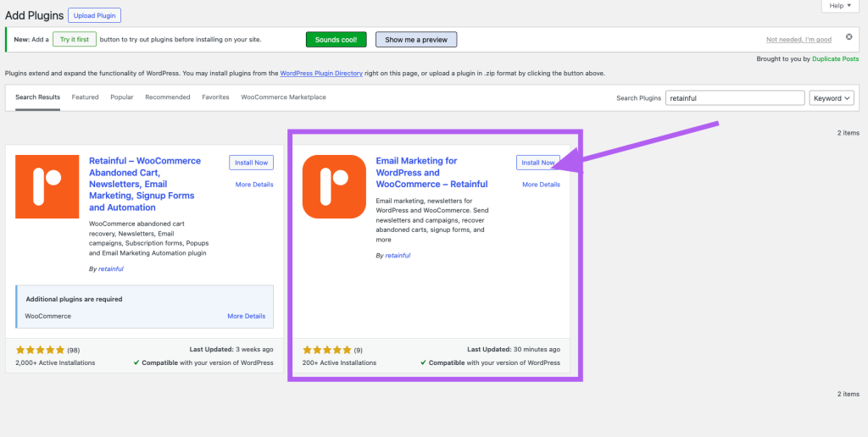
Task: Click the star rating of first plugin
Action: tap(39, 349)
